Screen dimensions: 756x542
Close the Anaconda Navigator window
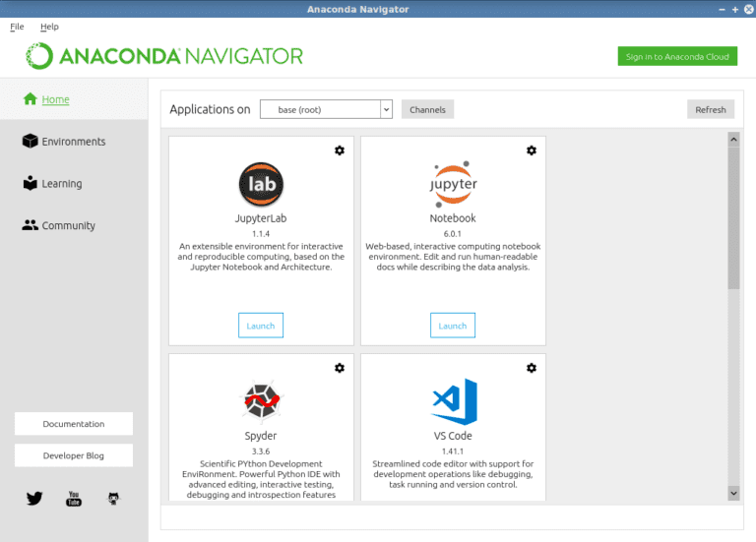click(749, 9)
